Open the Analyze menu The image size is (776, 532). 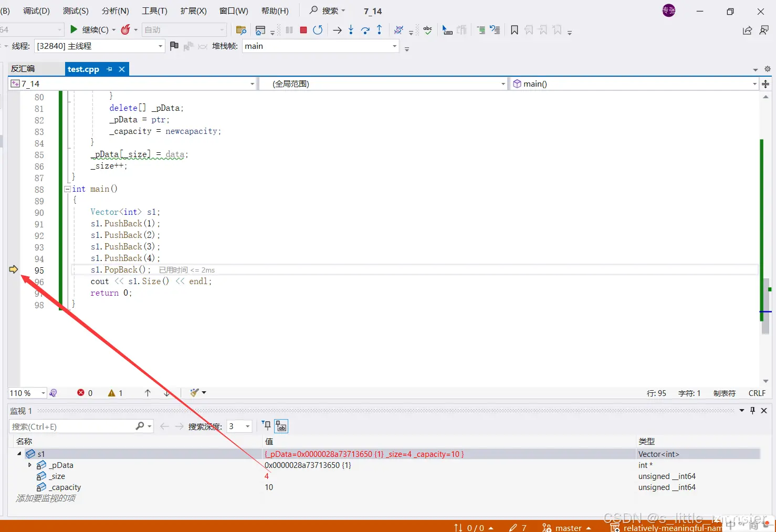click(x=115, y=11)
